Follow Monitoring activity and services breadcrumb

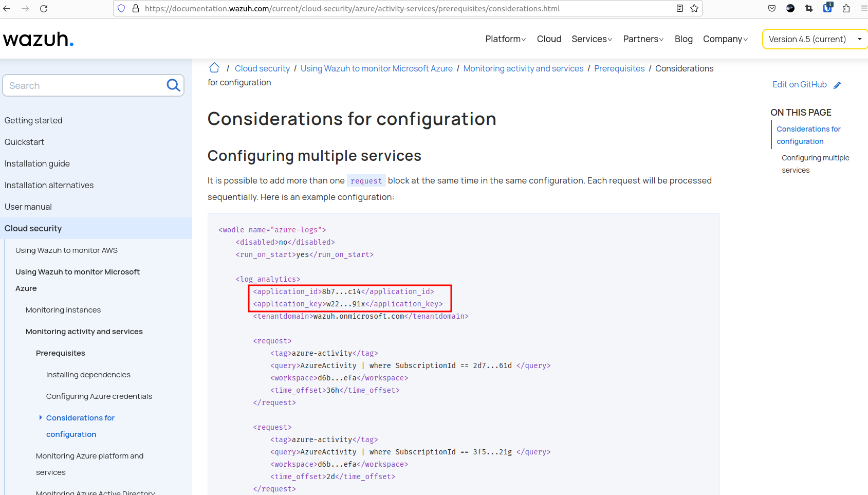[x=523, y=68]
